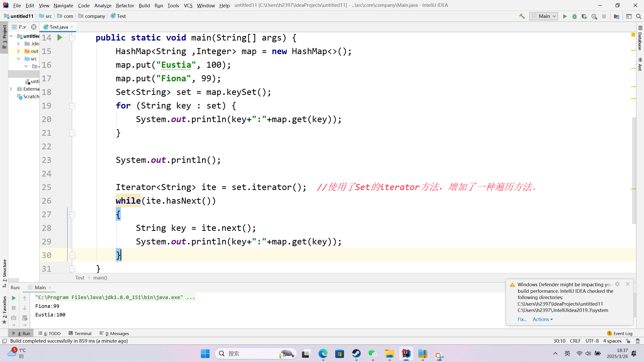Open the Event Log
Screen dimensions: 644x362
point(620,333)
